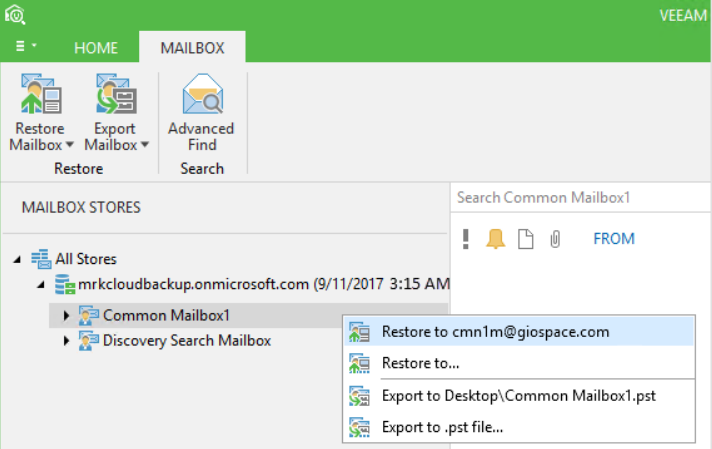Select the MAILBOX ribbon tab

pyautogui.click(x=192, y=48)
